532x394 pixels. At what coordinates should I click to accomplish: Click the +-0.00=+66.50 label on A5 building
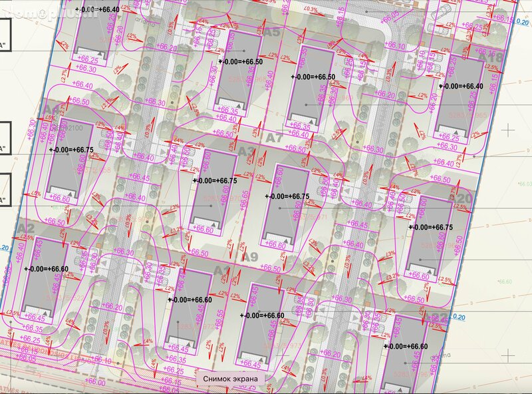click(x=241, y=62)
